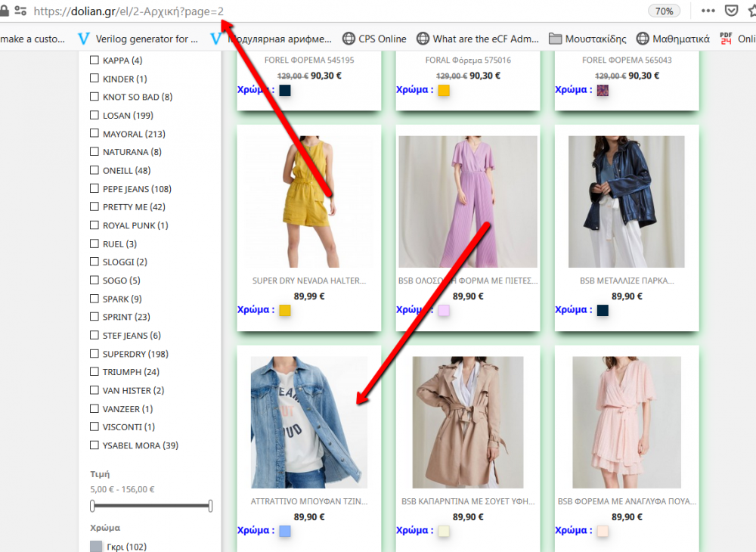Click the beige trench coat photo
Image resolution: width=756 pixels, height=552 pixels.
click(468, 422)
